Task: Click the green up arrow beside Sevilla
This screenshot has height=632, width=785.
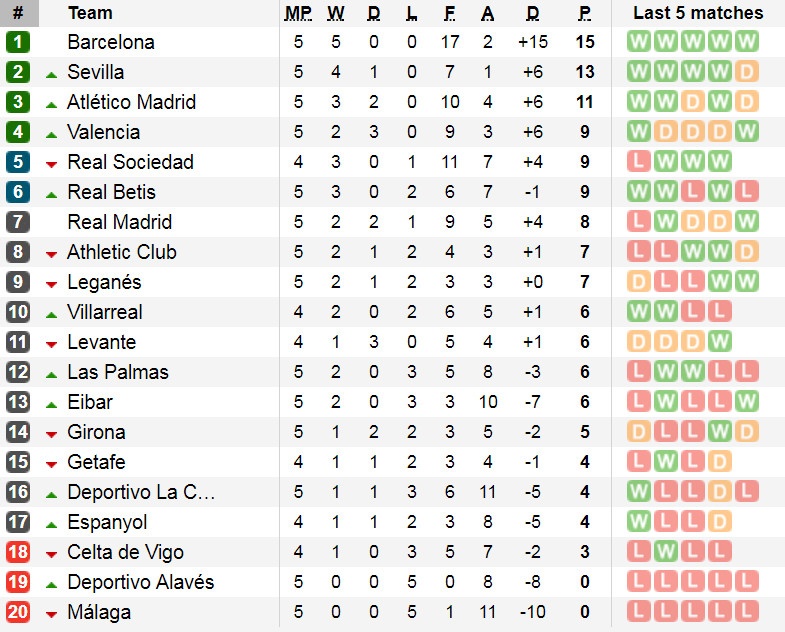Action: [x=52, y=73]
